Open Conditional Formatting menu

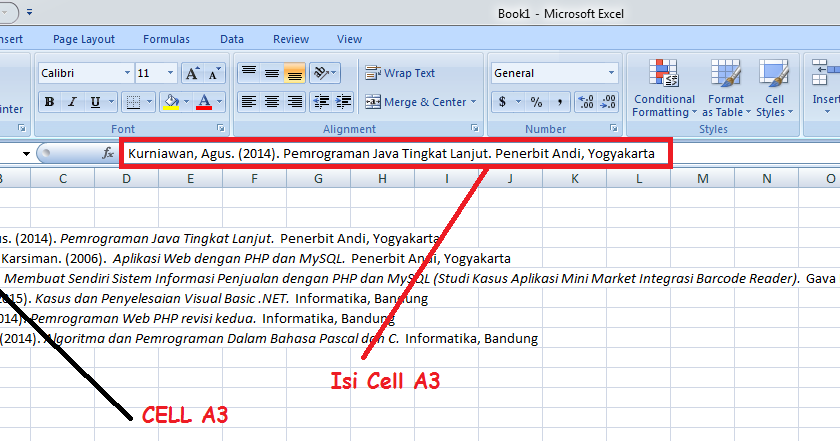pos(664,88)
